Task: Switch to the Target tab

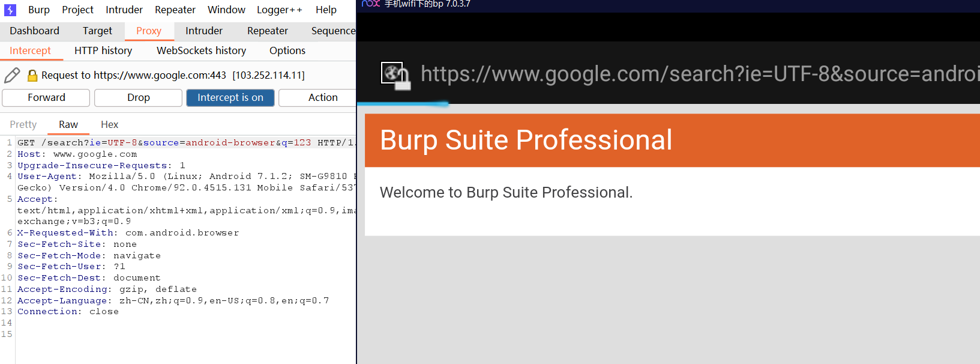Action: click(x=97, y=31)
